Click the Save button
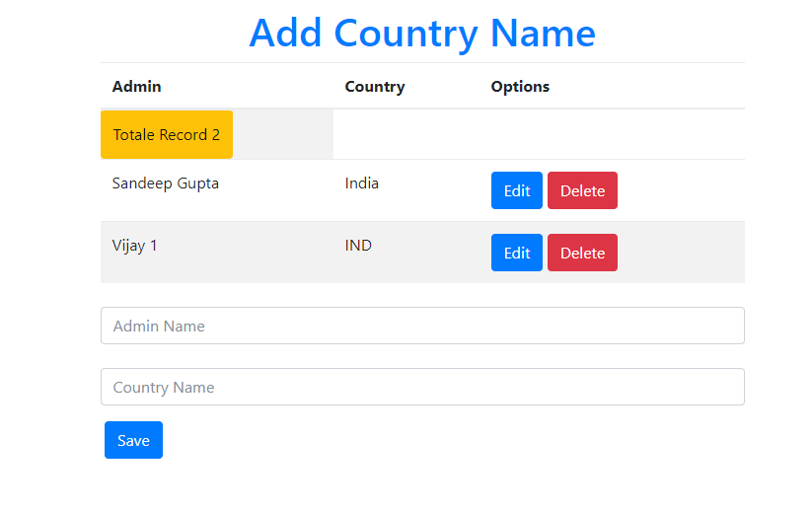The width and height of the screenshot is (812, 512). [133, 440]
